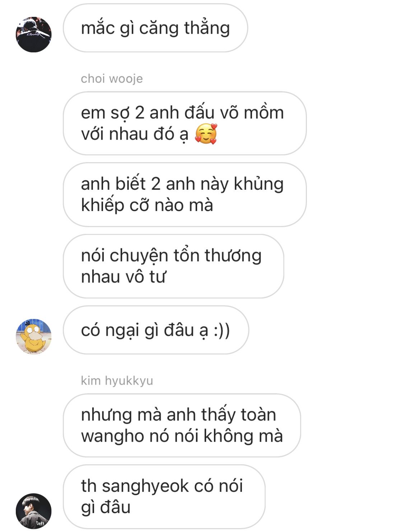
Task: Open kim hyukkyu sender name
Action: pyautogui.click(x=117, y=381)
